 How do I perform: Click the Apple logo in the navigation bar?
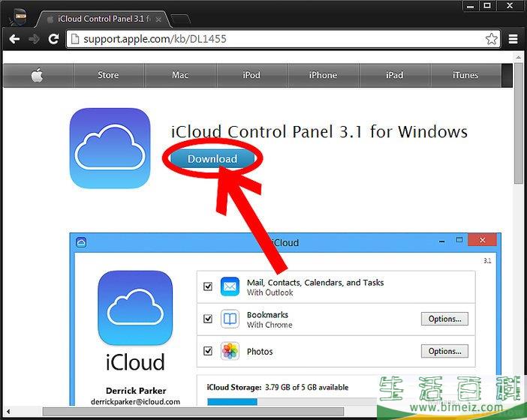pos(38,75)
